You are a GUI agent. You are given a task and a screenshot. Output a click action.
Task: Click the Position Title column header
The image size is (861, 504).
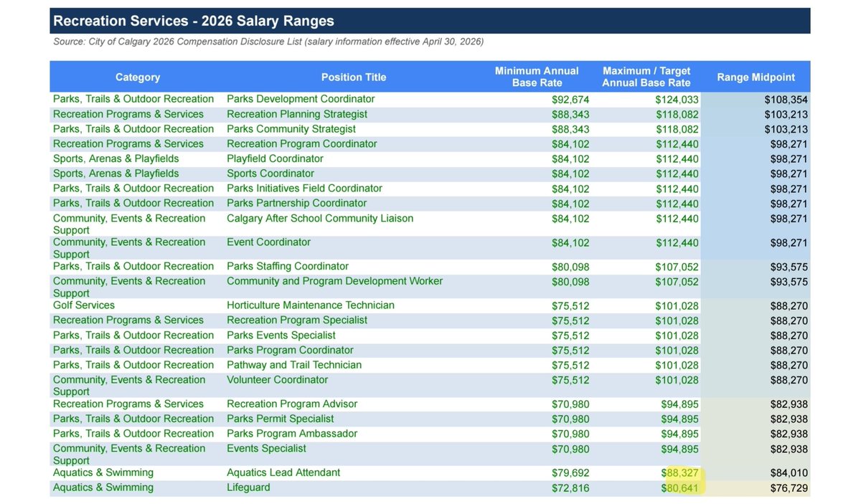coord(354,77)
